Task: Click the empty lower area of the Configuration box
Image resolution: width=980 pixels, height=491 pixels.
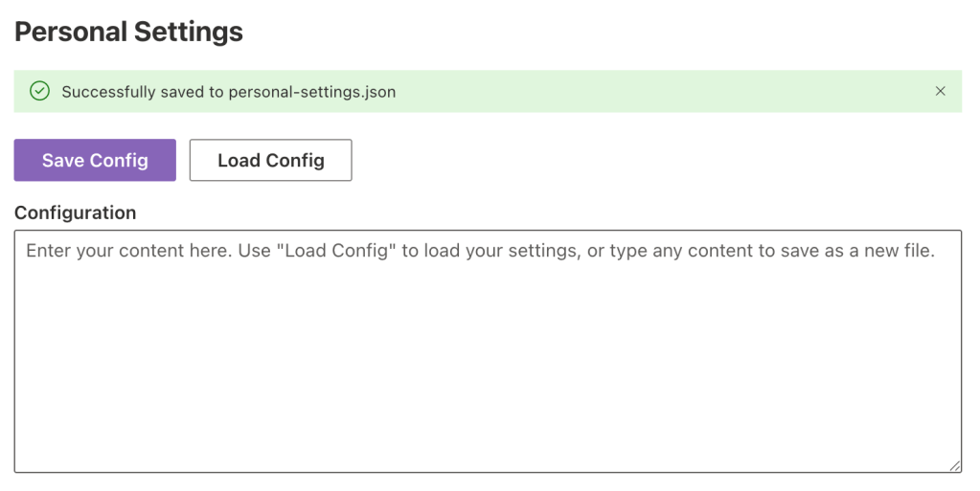Action: click(x=488, y=402)
